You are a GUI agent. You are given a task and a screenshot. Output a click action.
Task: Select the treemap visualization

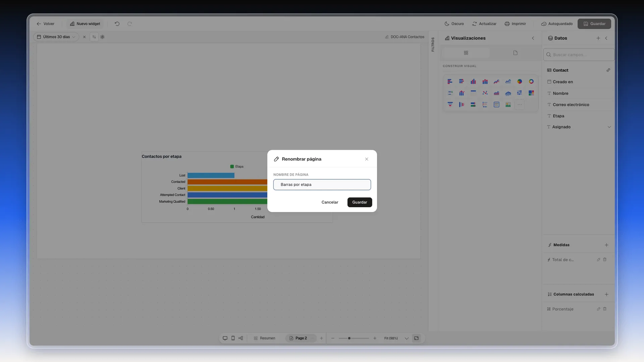coord(531,93)
